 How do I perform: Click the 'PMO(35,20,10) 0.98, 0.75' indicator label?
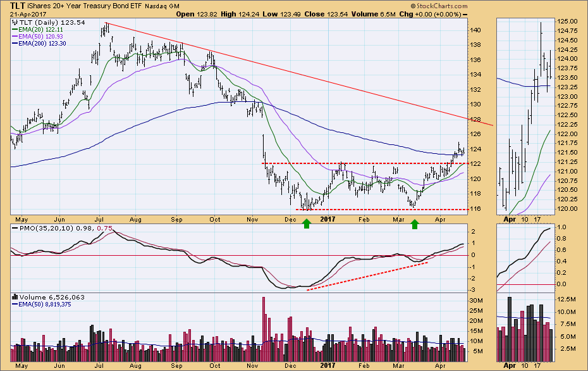pos(62,228)
